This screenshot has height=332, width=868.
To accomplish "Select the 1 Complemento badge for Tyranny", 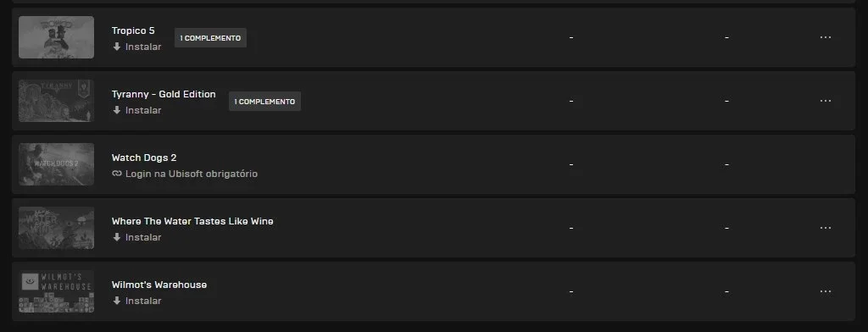I will tap(264, 102).
